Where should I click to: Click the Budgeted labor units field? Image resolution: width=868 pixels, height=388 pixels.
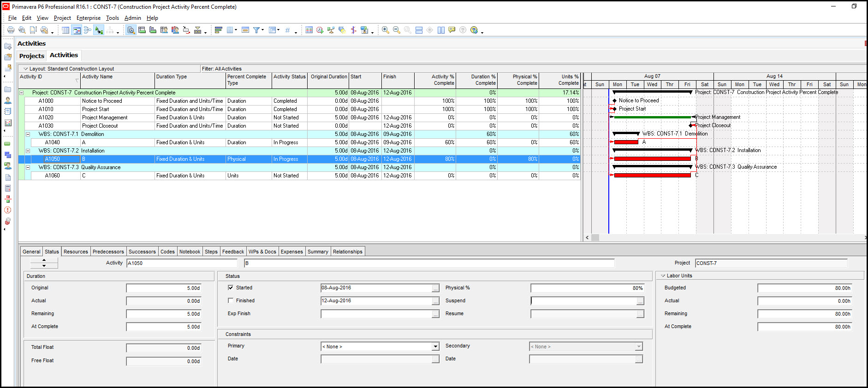pos(805,288)
